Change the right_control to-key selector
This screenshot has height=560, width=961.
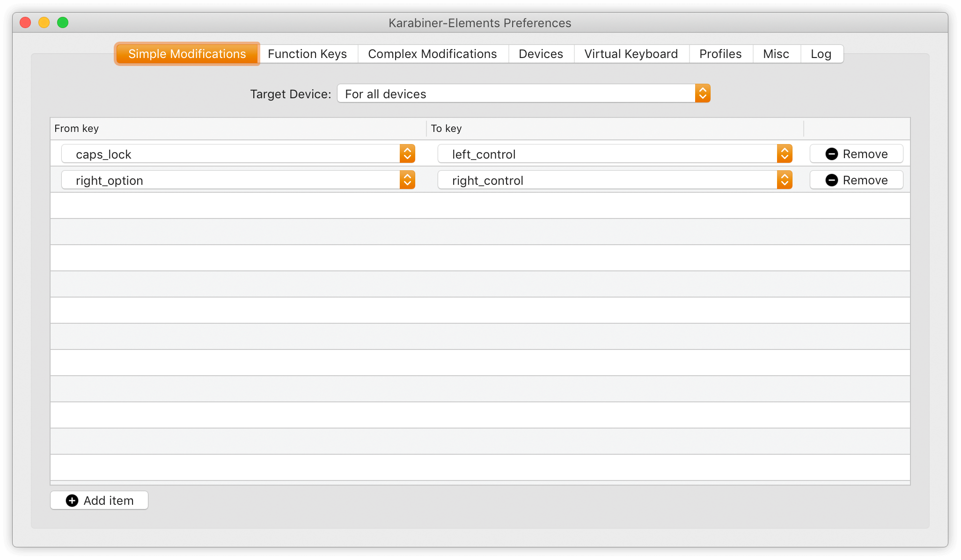coord(615,180)
